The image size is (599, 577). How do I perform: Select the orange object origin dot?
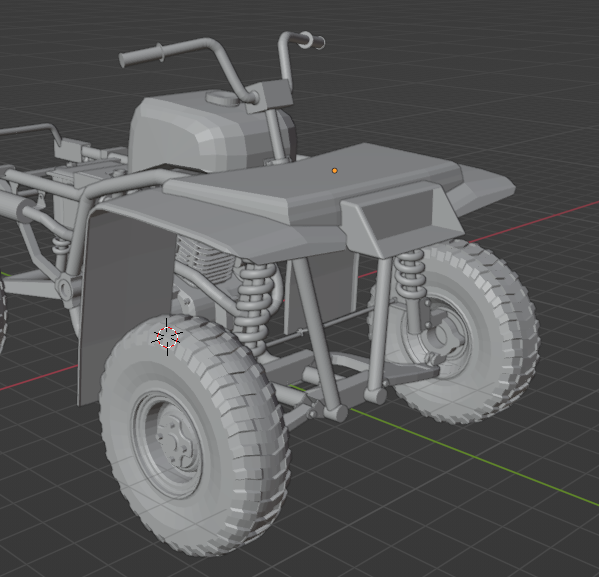coord(335,171)
